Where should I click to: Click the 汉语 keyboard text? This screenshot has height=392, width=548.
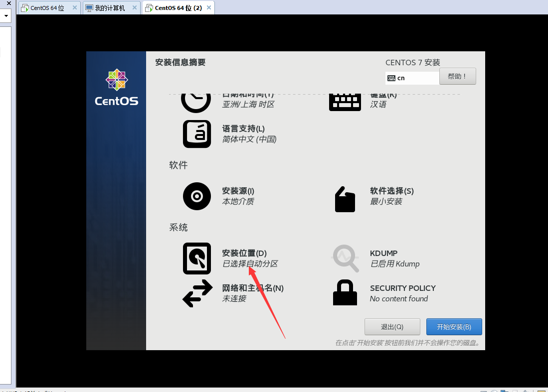[378, 105]
